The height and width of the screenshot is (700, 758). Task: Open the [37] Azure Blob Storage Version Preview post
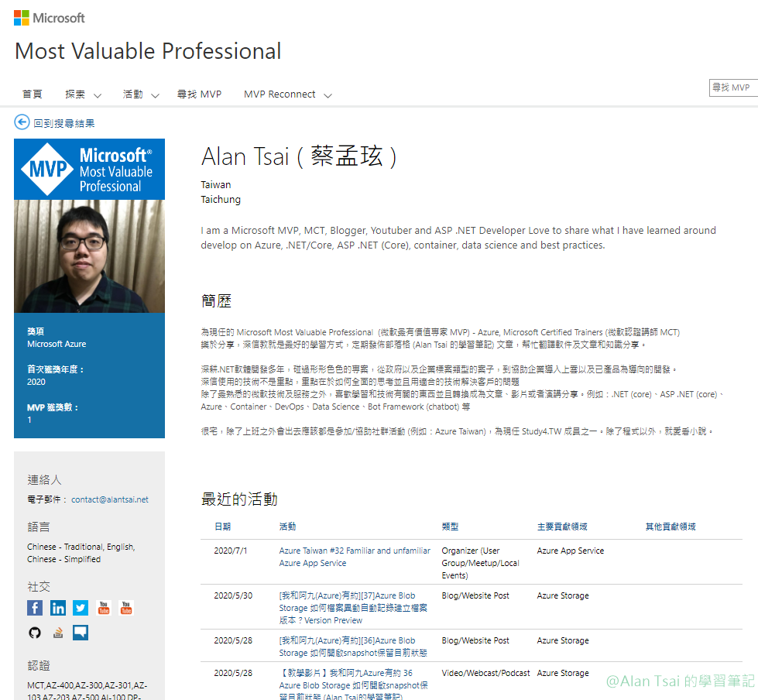click(x=353, y=608)
